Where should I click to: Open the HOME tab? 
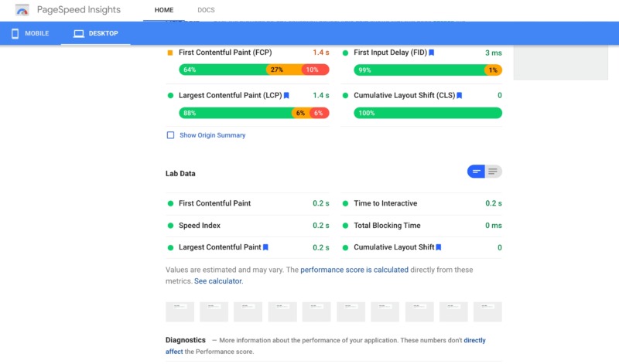tap(164, 10)
